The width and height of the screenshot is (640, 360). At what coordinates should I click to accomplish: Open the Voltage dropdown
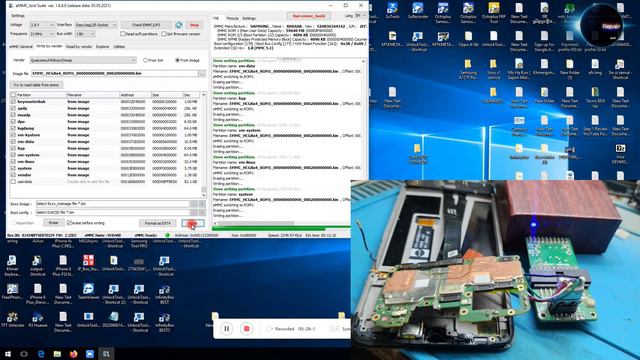pyautogui.click(x=42, y=25)
